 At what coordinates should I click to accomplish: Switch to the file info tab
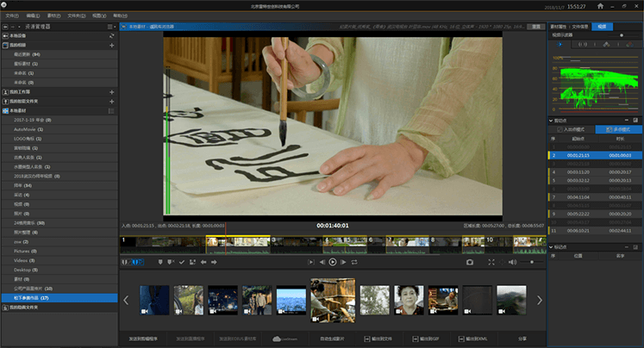(581, 27)
